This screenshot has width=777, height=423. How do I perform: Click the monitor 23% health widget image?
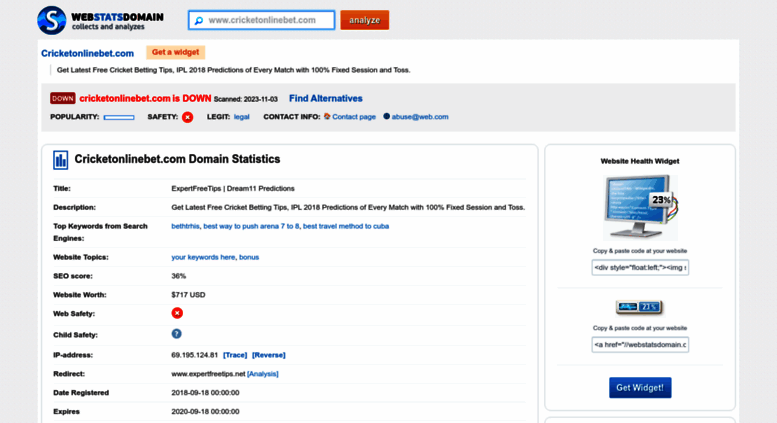pos(640,207)
